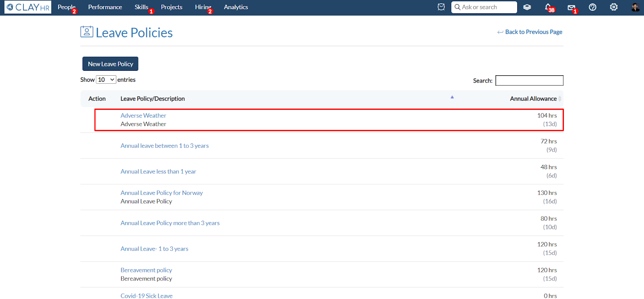Click the Ask or search box
The image size is (644, 299).
484,7
